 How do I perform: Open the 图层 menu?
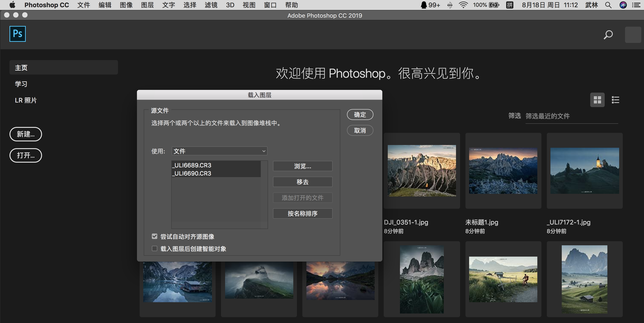point(147,5)
